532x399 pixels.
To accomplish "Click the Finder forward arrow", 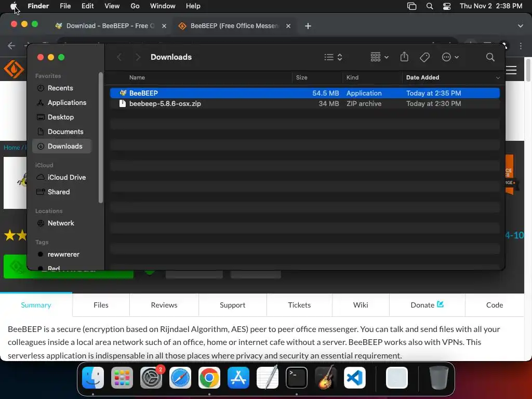I will tap(137, 57).
